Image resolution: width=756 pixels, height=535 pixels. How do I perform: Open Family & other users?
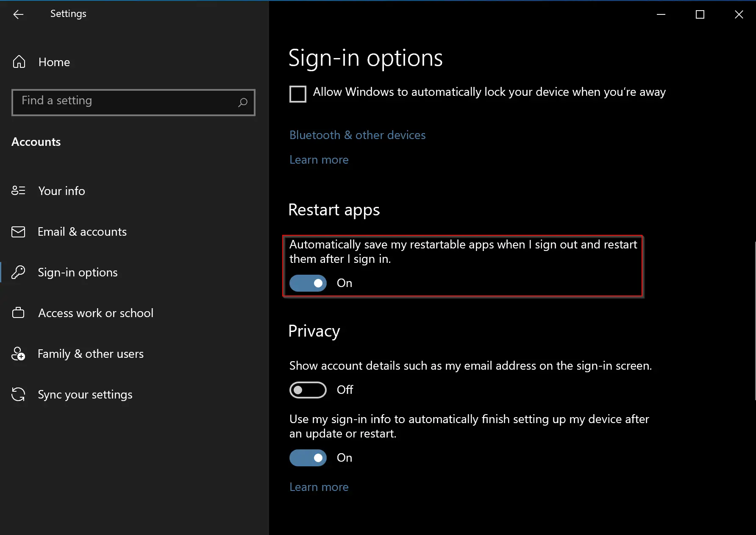coord(91,354)
